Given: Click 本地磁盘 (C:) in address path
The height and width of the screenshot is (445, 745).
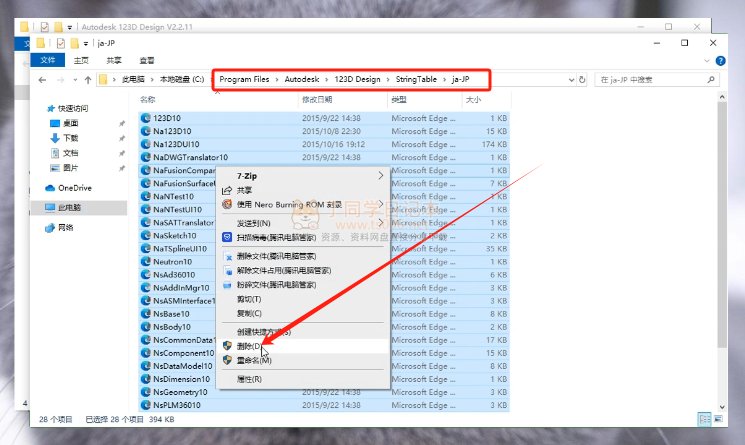Looking at the screenshot, I should point(182,79).
